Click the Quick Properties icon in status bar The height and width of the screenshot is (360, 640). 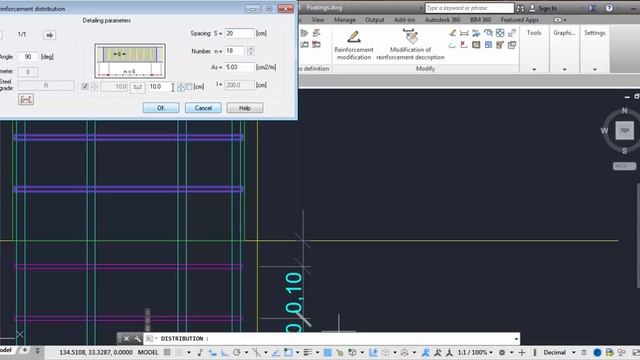(x=584, y=352)
